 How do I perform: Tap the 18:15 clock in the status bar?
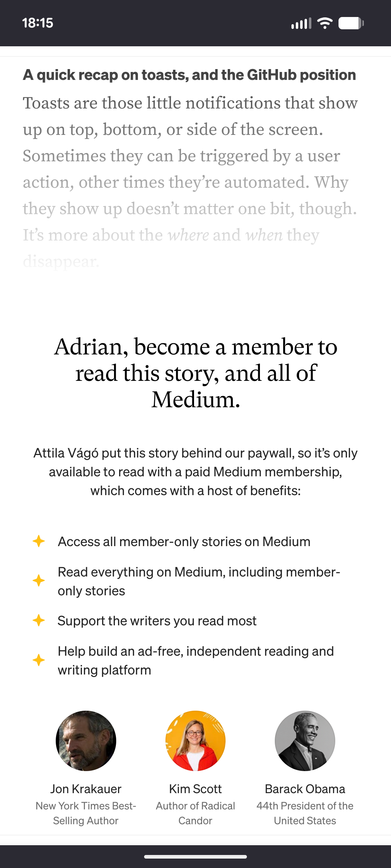click(x=38, y=23)
